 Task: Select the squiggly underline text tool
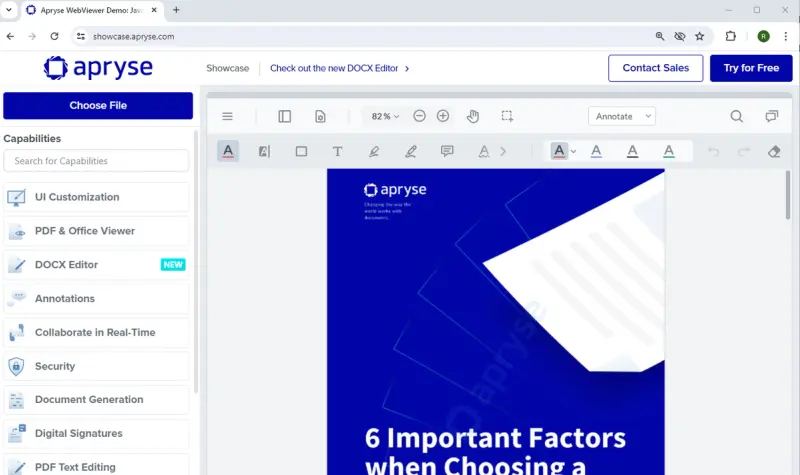(x=484, y=151)
